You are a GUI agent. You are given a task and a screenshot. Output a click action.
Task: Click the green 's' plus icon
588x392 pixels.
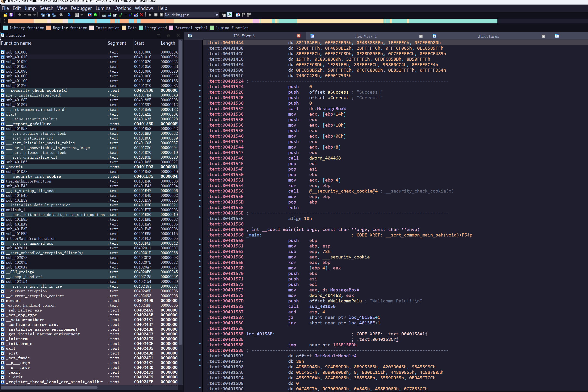click(x=120, y=15)
